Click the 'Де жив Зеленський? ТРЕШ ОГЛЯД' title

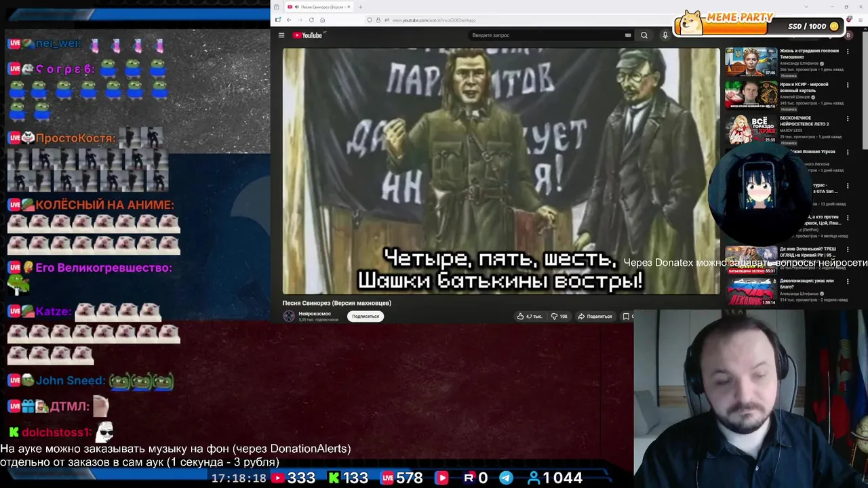coord(808,252)
